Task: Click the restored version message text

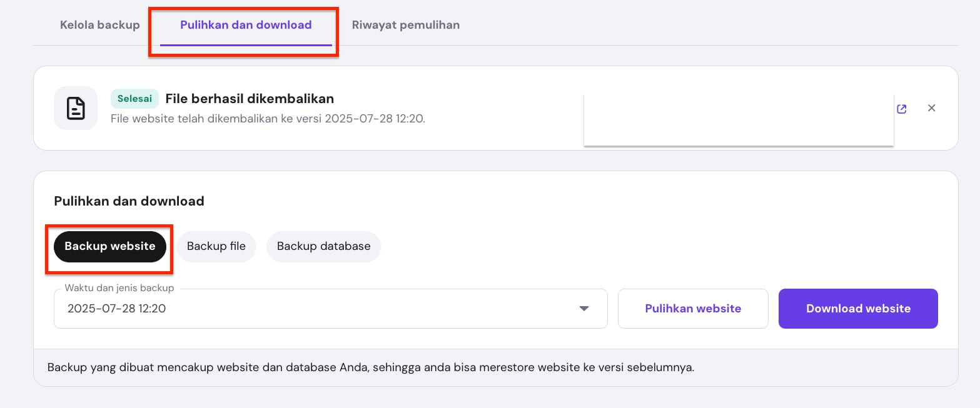Action: 268,118
